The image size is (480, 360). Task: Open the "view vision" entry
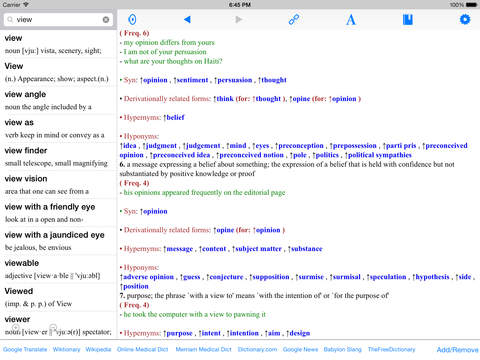58,185
